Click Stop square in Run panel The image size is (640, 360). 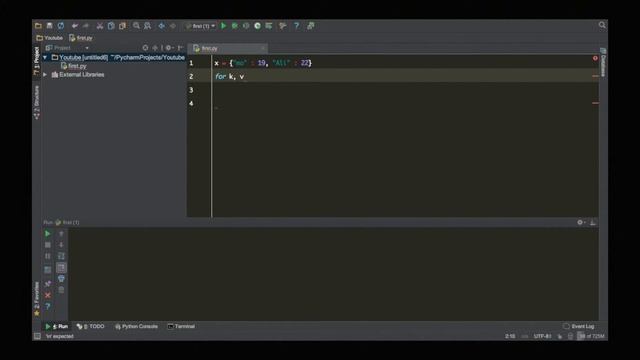click(x=47, y=245)
